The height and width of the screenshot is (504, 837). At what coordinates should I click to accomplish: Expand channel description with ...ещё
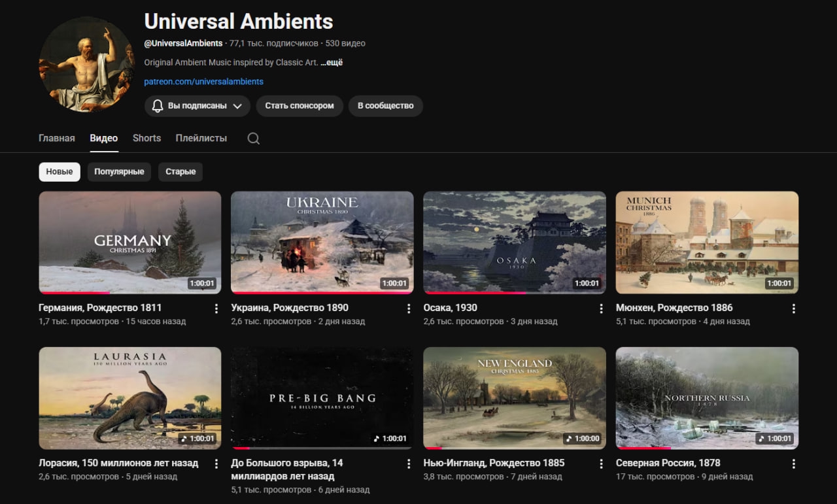[332, 63]
